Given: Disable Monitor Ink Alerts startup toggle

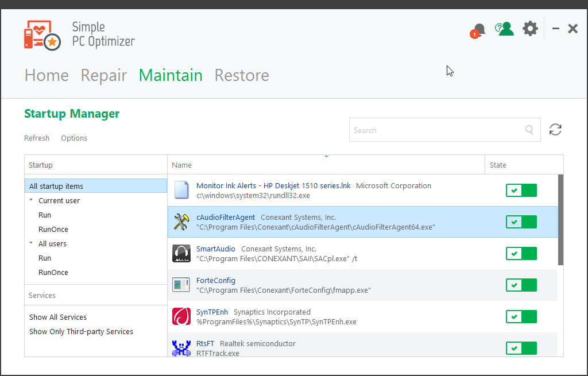Looking at the screenshot, I should click(521, 191).
